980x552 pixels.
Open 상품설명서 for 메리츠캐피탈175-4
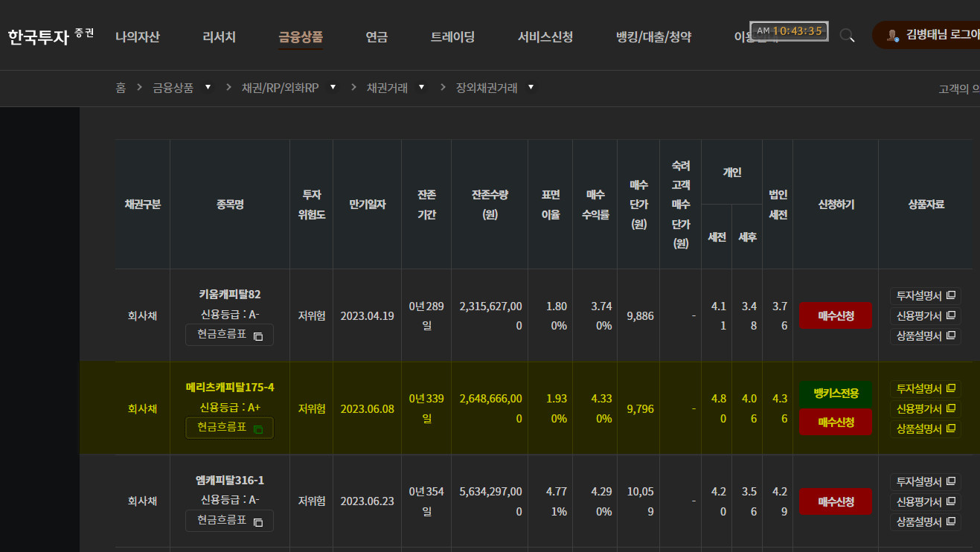click(x=926, y=429)
